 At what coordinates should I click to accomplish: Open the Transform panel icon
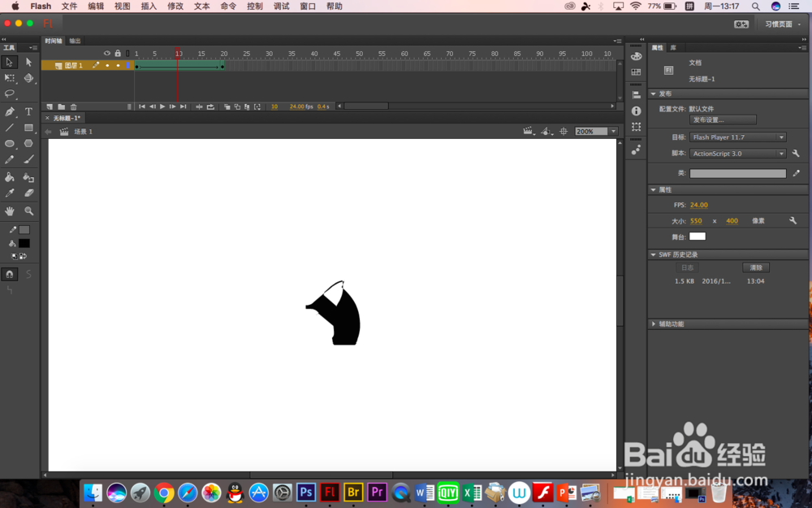(x=637, y=127)
